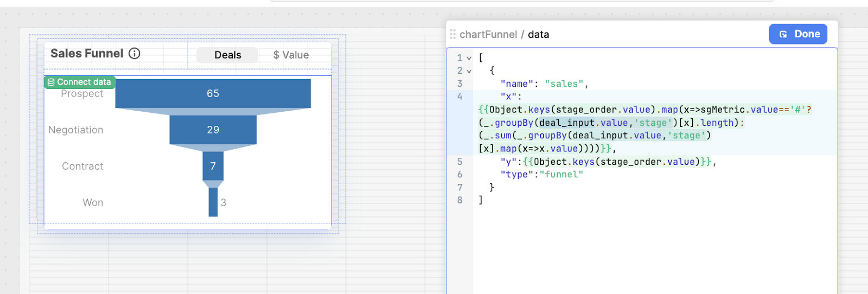This screenshot has width=868, height=294.
Task: Place cursor on "name": "sales" line
Action: click(544, 84)
